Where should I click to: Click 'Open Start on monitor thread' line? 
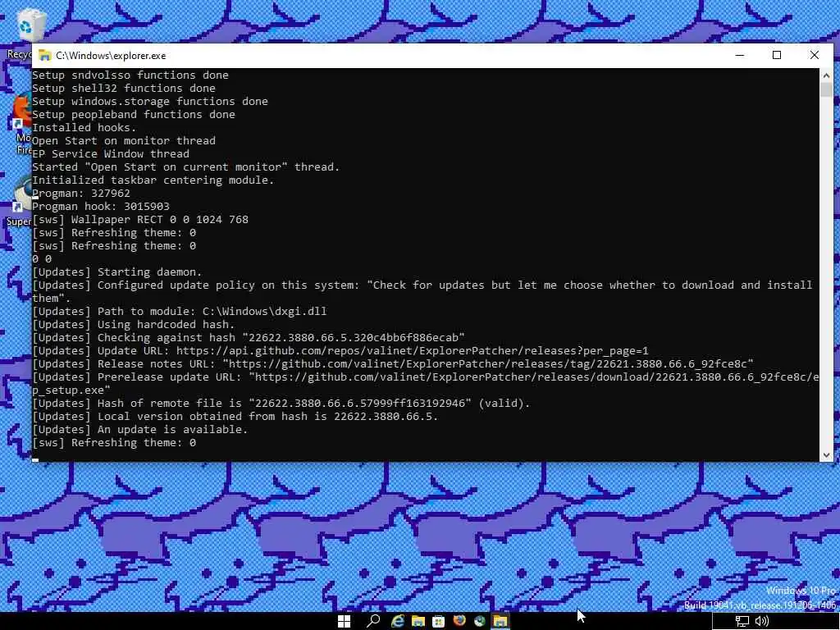pyautogui.click(x=124, y=140)
